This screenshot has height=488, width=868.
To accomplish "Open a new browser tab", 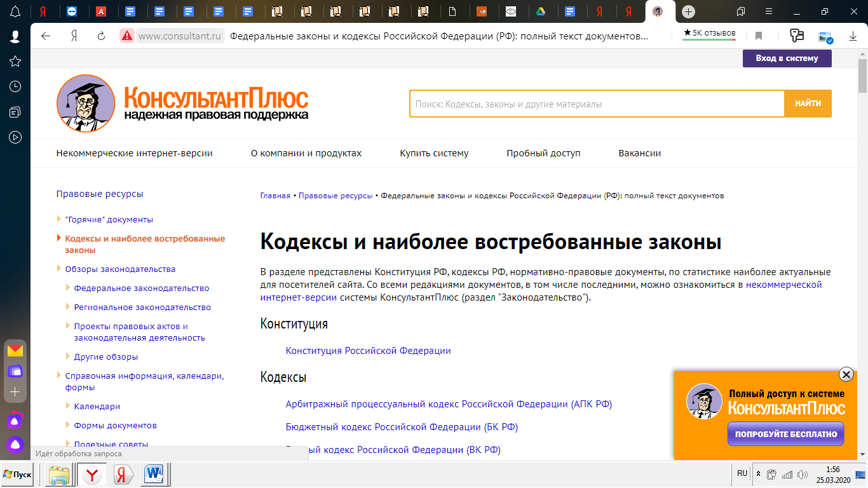I will pos(688,11).
